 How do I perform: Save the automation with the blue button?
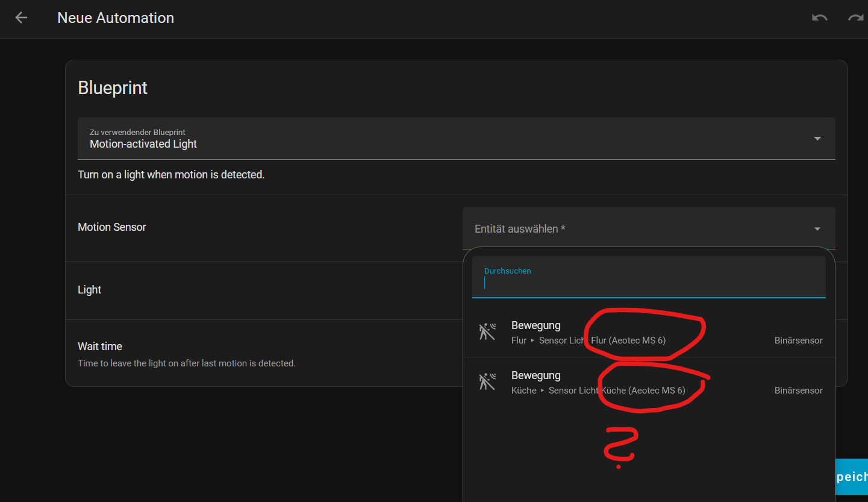point(851,477)
